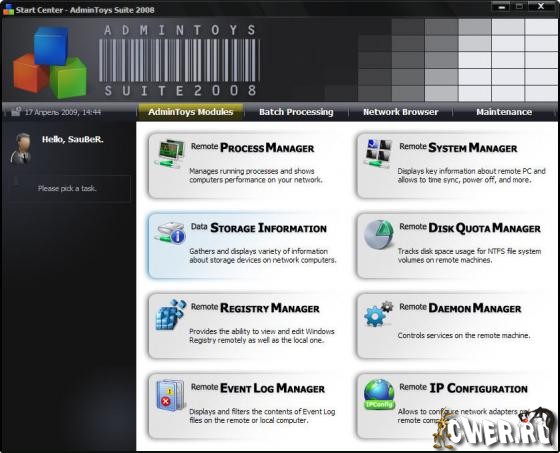
Task: Launch Remote System Manager title
Action: point(458,148)
